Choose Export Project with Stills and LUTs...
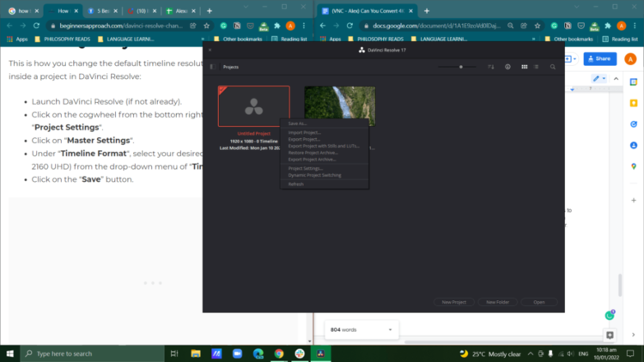 [325, 146]
